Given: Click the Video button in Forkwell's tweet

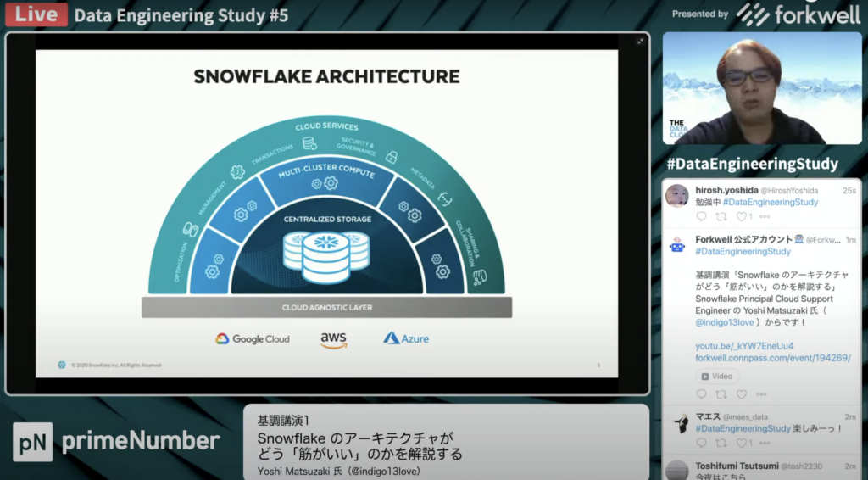Looking at the screenshot, I should (x=717, y=377).
